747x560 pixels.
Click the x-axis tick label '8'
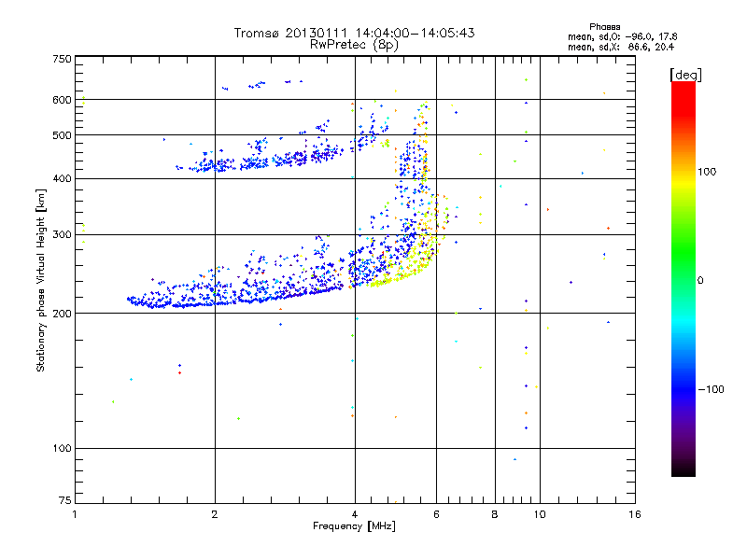[x=495, y=514]
